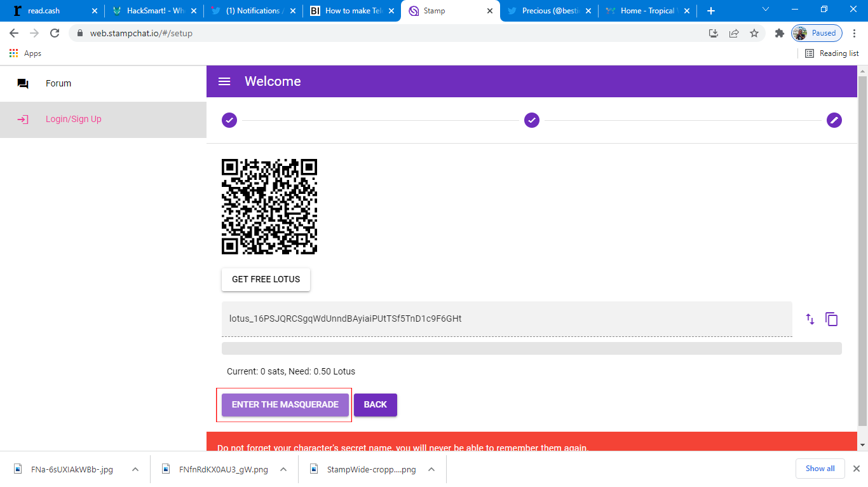Screen dimensions: 868x487
Task: Switch to the Precious (@besti tab
Action: pyautogui.click(x=550, y=11)
